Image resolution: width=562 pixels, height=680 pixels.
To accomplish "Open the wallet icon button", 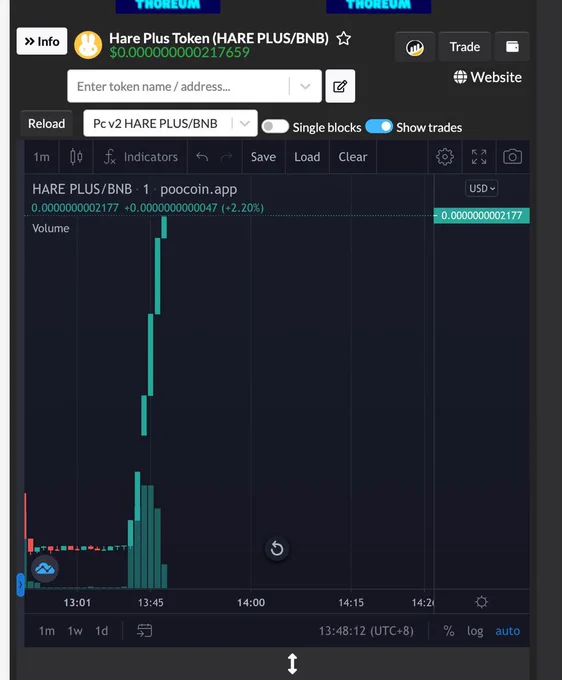I will pyautogui.click(x=512, y=47).
